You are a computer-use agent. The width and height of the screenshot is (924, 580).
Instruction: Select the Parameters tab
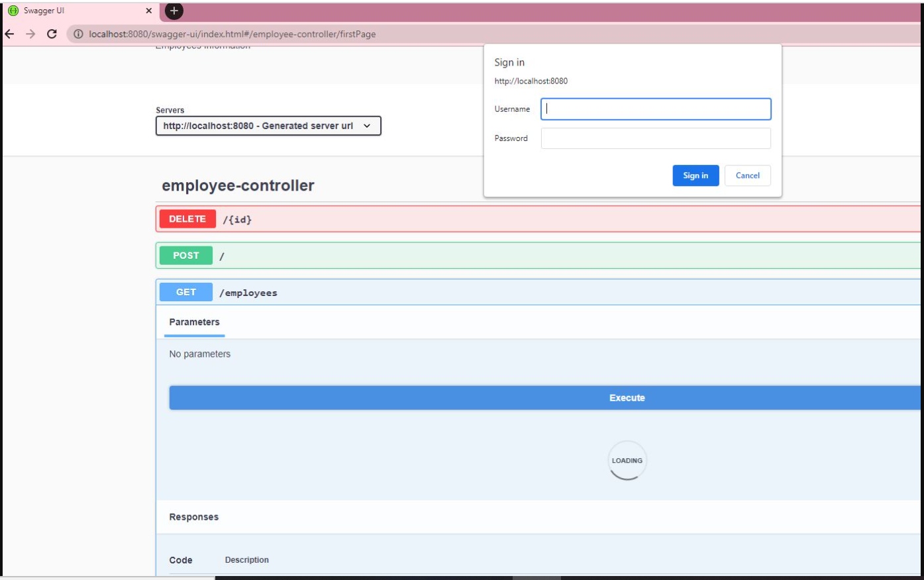[x=193, y=321]
